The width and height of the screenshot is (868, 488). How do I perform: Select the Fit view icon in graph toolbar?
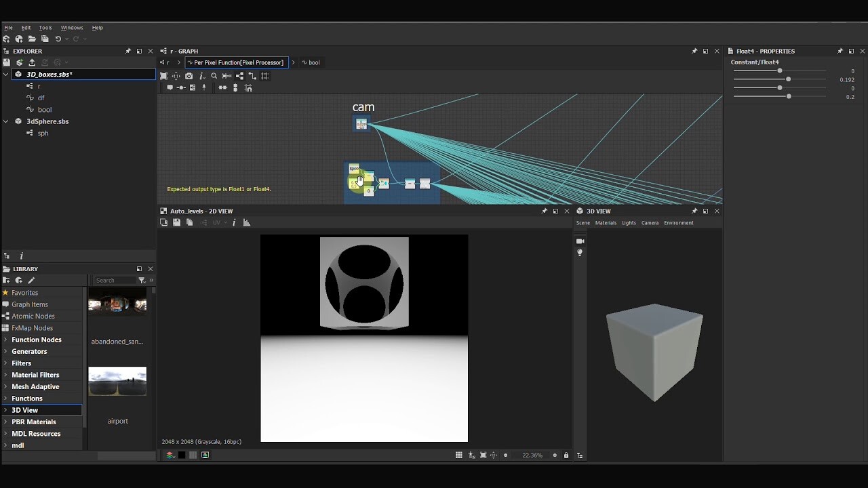163,76
